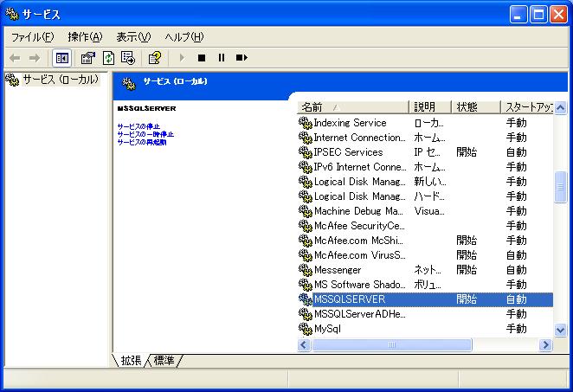The height and width of the screenshot is (392, 573).
Task: Click the Machine Debug Ma... gear icon
Action: pos(306,211)
